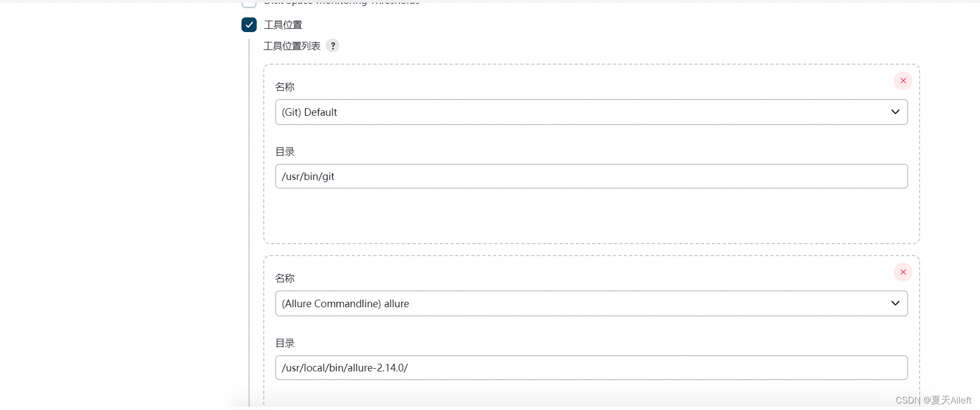Click the chevron arrow on Git Default select
Screen dimensions: 980x410
[x=895, y=112]
